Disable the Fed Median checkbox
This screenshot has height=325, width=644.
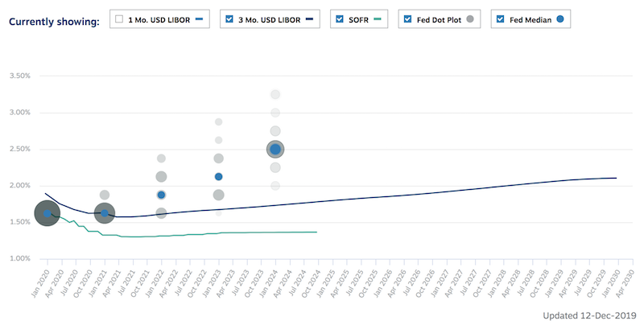pyautogui.click(x=500, y=19)
